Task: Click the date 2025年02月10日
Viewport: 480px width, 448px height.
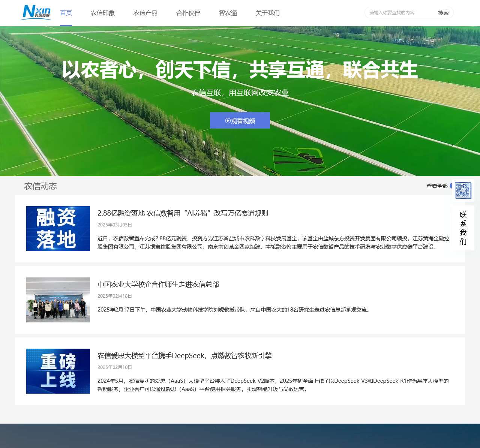Action: tap(115, 367)
